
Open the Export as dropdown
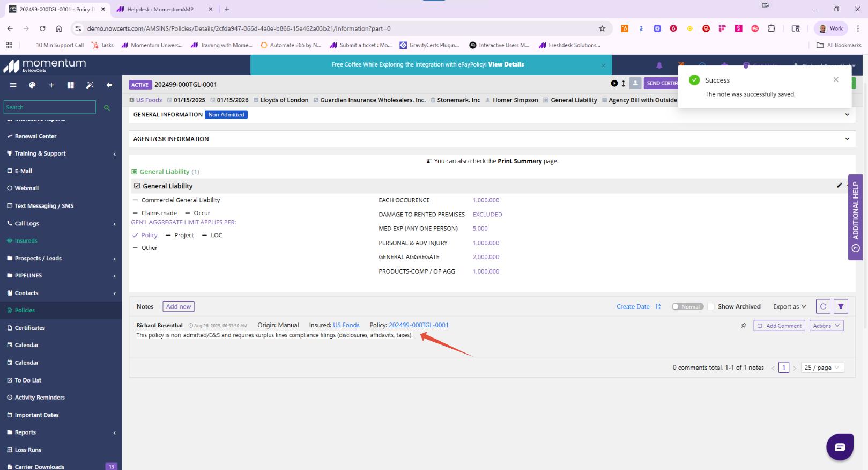tap(790, 306)
